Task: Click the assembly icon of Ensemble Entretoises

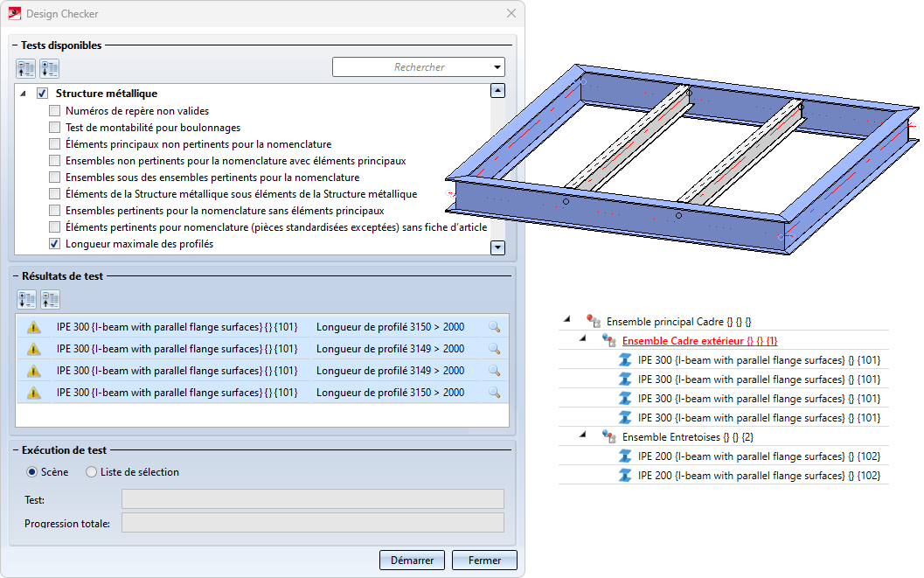Action: (608, 436)
